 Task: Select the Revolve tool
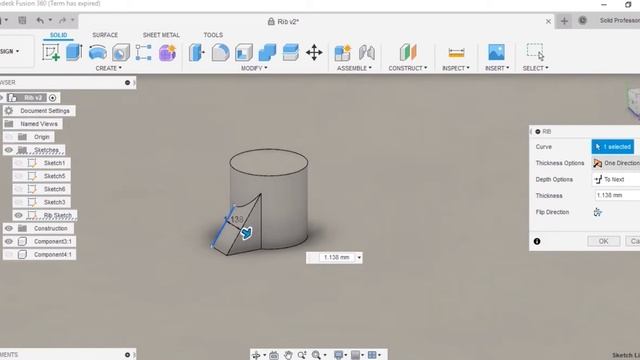click(98, 53)
